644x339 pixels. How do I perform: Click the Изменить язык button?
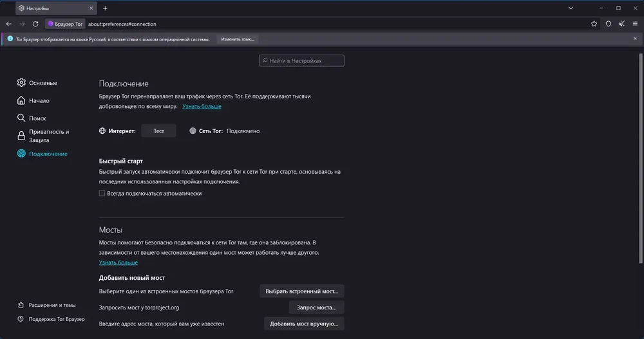pos(238,39)
